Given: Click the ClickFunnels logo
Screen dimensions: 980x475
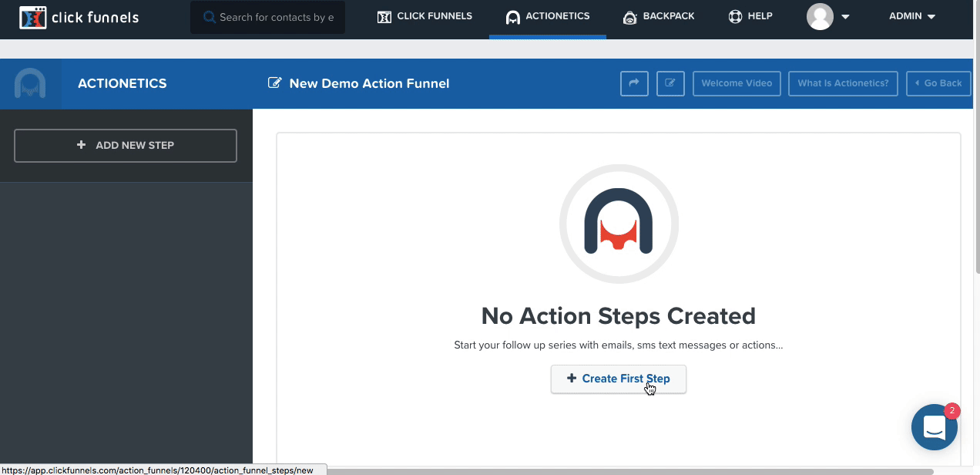Looking at the screenshot, I should click(79, 17).
